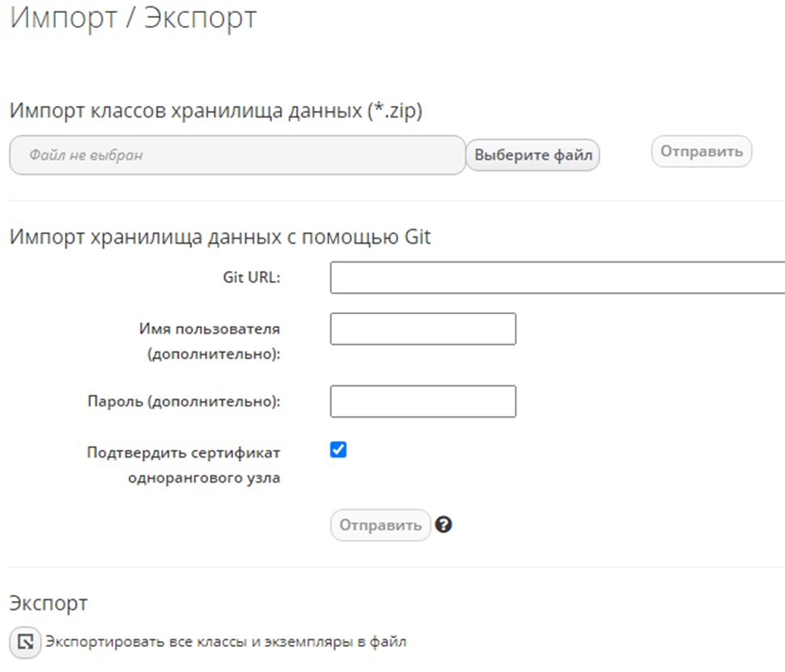Click the 'Файл не выбран' file field
This screenshot has height=672, width=785.
[237, 155]
